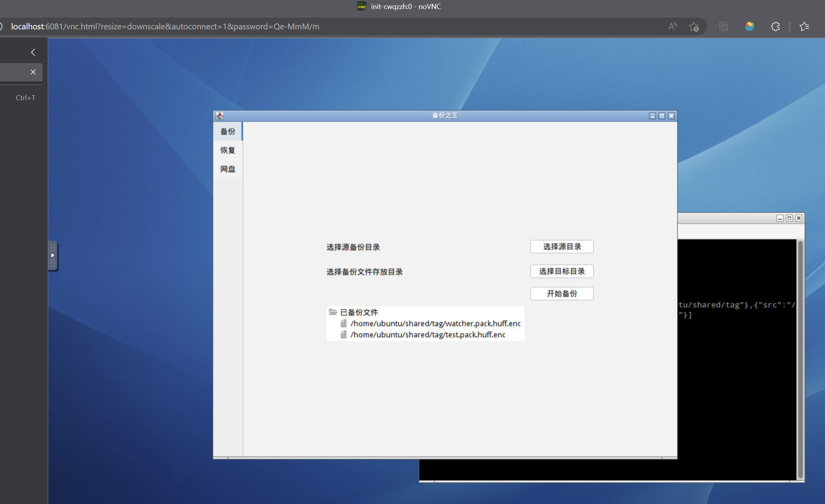This screenshot has width=825, height=504.
Task: Open the noVNC control bar handle
Action: (53, 256)
